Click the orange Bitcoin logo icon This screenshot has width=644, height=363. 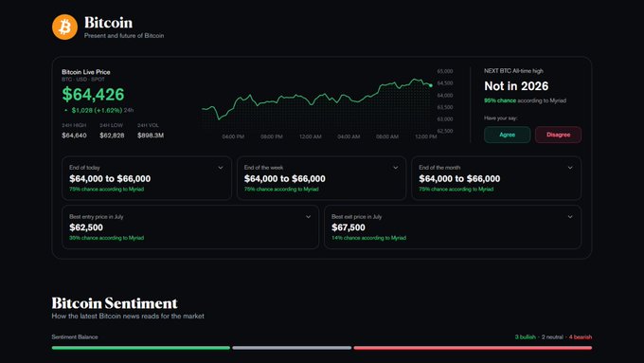(65, 27)
